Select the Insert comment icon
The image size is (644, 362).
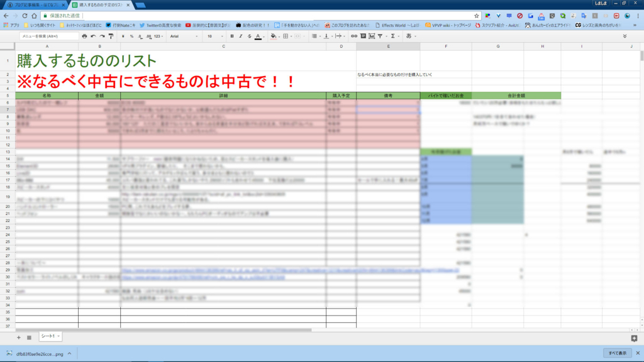(x=362, y=37)
